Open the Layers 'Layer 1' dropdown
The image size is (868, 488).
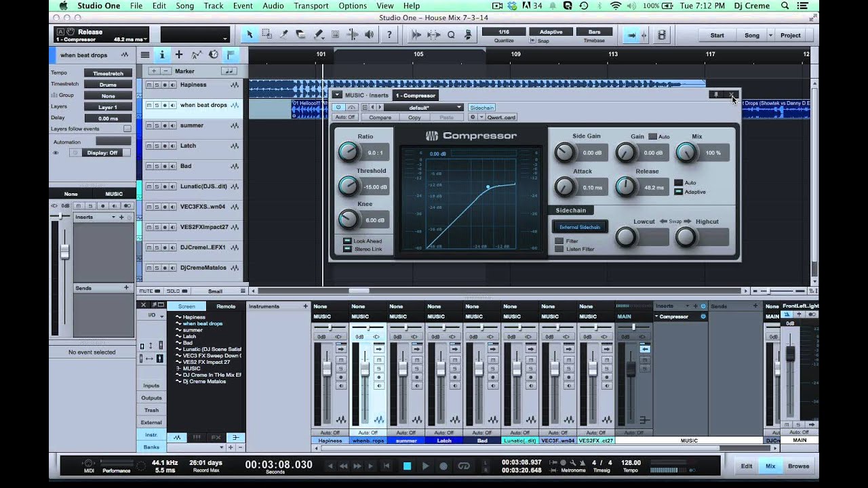(108, 107)
